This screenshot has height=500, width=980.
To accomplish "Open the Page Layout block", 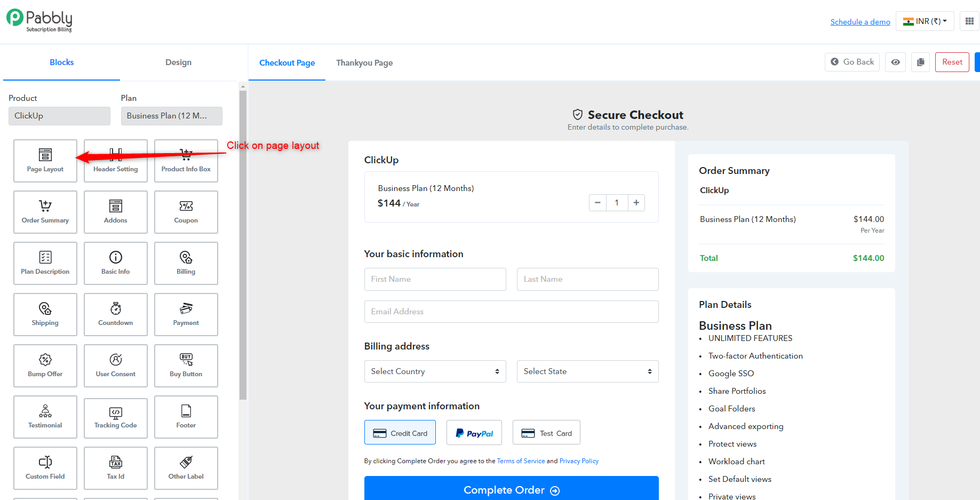I will [x=45, y=161].
